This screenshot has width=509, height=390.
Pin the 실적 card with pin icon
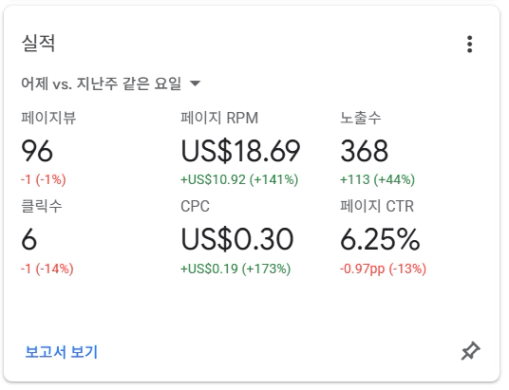tap(470, 351)
